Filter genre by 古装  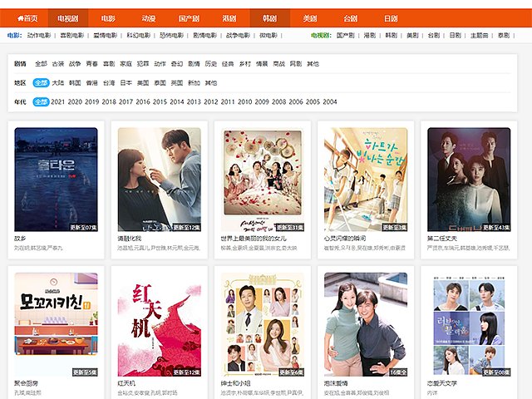(x=58, y=64)
